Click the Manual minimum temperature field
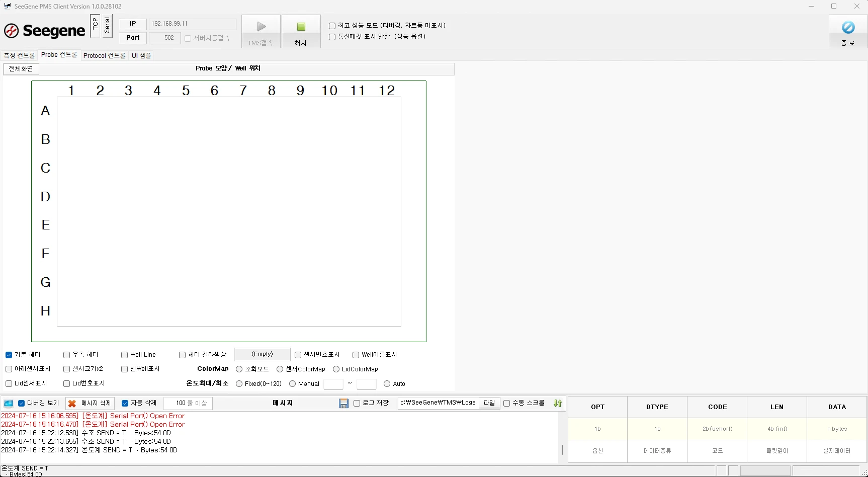868x477 pixels. click(333, 384)
